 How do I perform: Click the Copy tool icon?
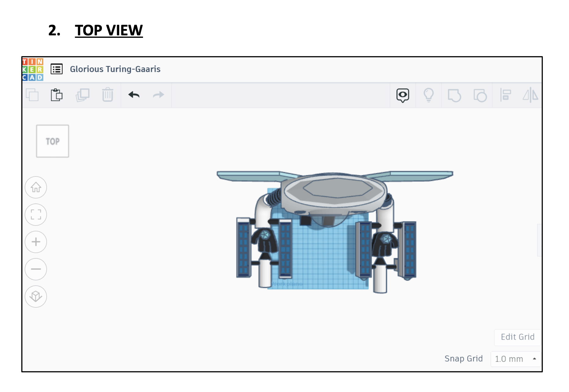pos(32,95)
